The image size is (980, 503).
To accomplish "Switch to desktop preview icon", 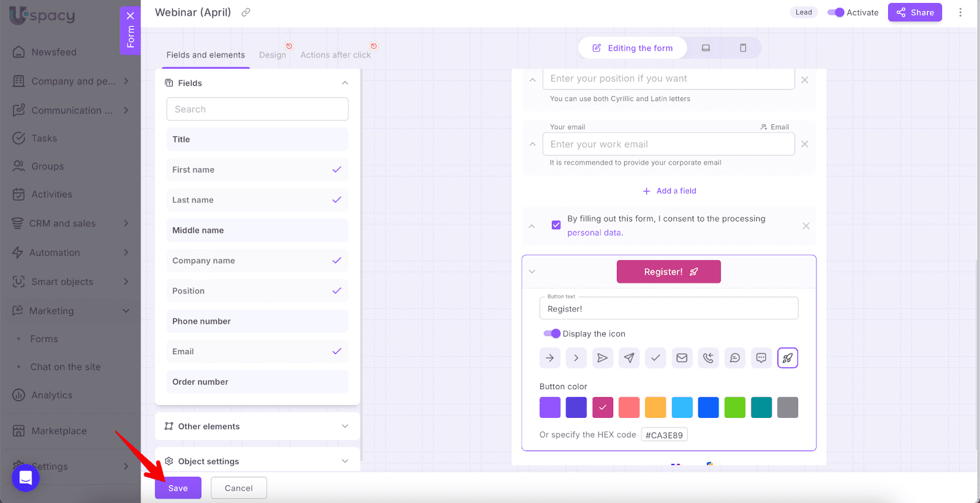I will point(706,48).
